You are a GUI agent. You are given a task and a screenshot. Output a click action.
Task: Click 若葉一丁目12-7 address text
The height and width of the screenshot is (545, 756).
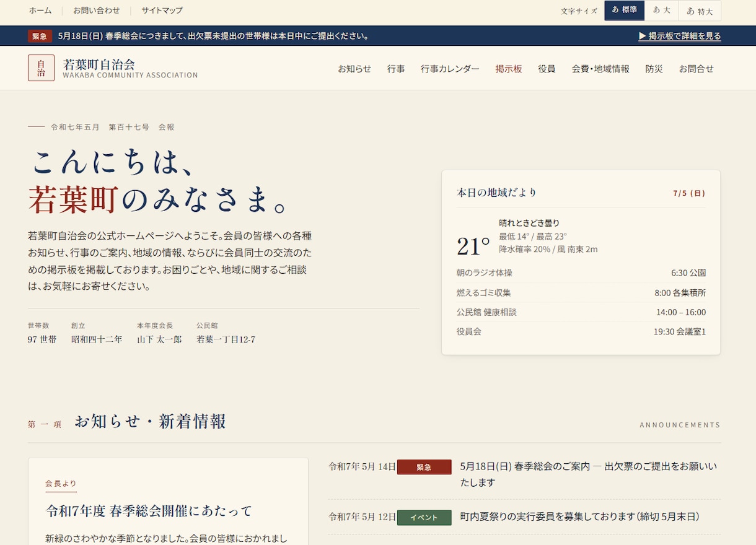pyautogui.click(x=226, y=339)
